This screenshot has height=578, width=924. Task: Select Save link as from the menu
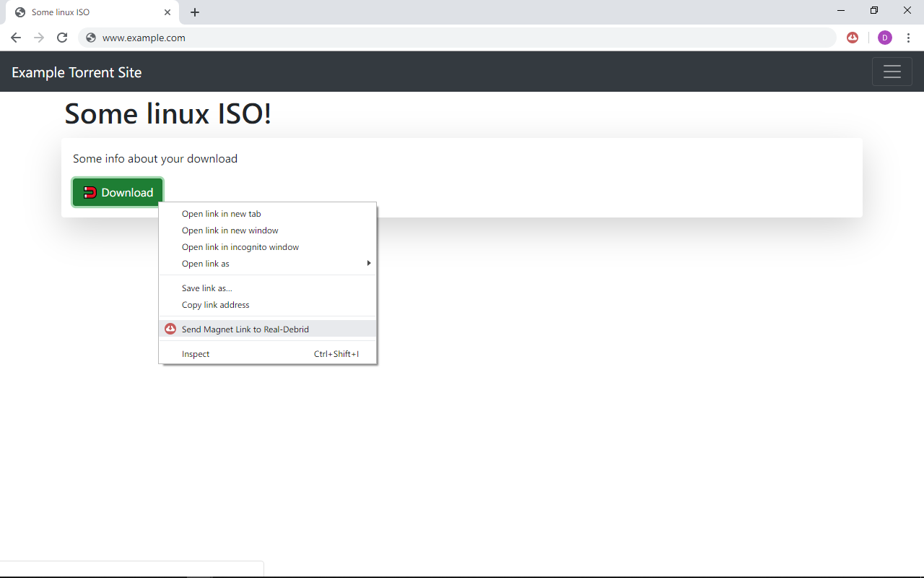tap(207, 288)
